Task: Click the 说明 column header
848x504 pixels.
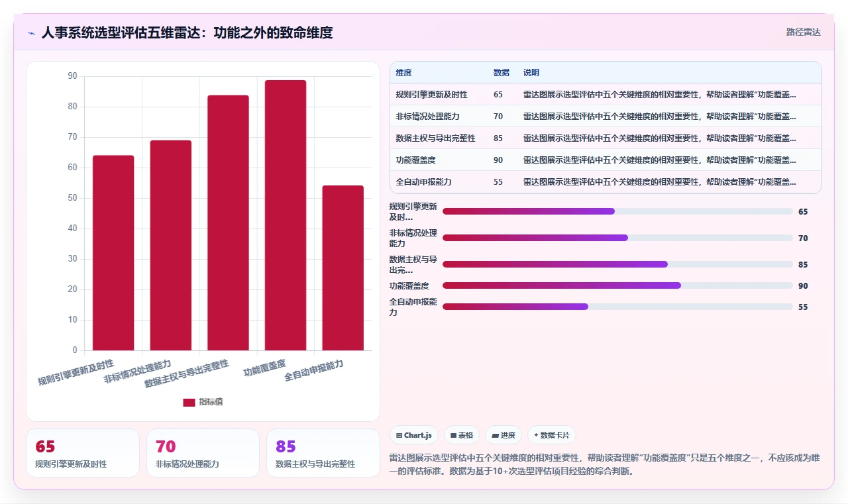Action: coord(531,72)
